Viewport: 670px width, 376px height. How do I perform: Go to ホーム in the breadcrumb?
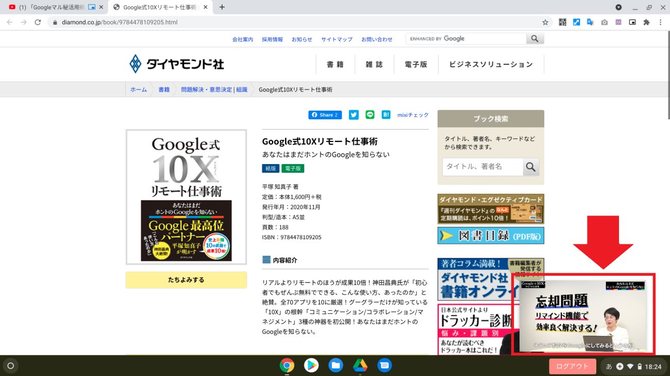click(138, 90)
